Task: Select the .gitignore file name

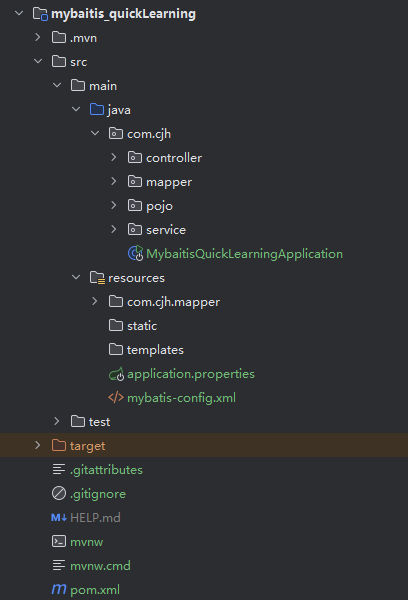Action: tap(98, 494)
